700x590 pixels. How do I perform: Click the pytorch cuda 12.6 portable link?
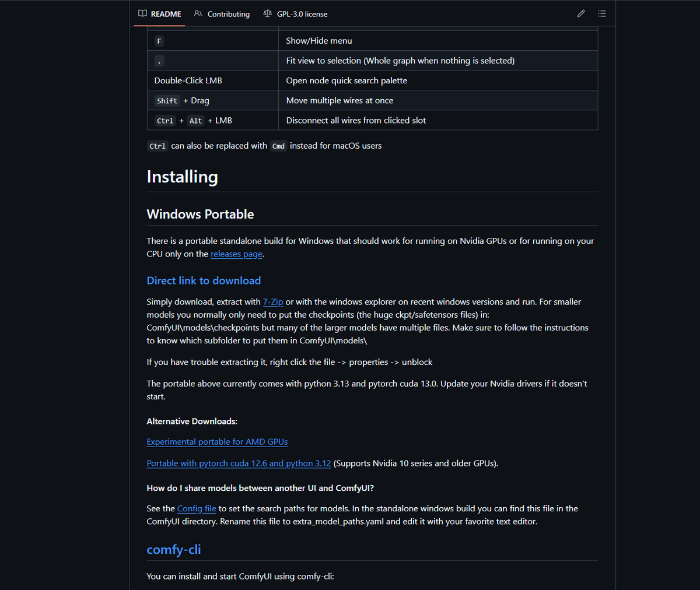pos(239,463)
